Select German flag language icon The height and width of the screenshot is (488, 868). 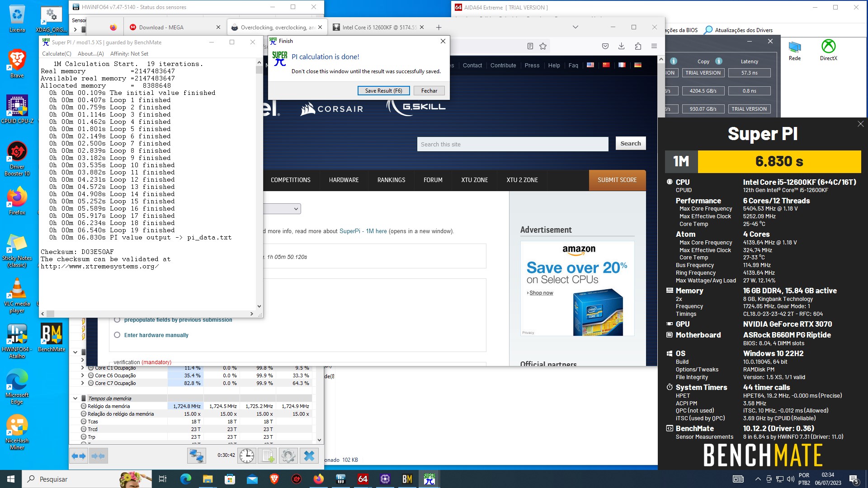(638, 65)
